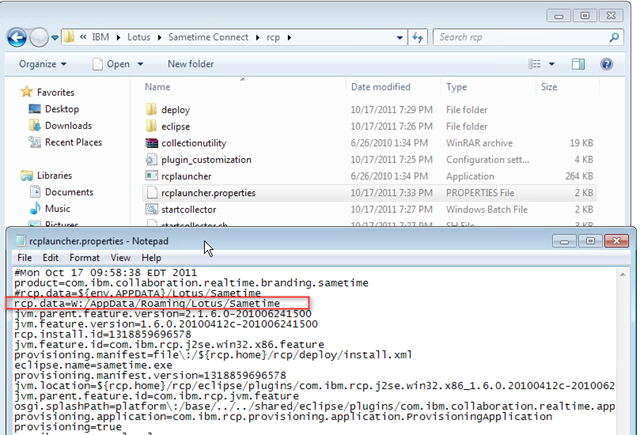Select the rcplauncher application icon

[151, 176]
